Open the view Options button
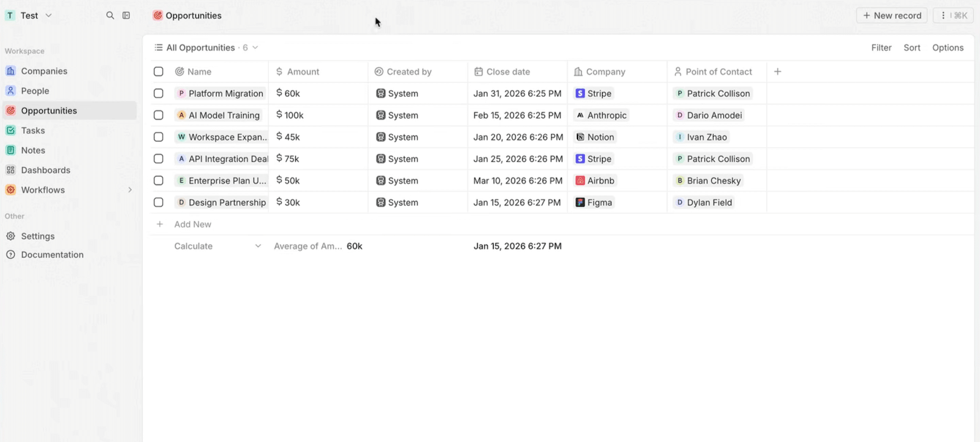This screenshot has height=442, width=980. pos(948,47)
